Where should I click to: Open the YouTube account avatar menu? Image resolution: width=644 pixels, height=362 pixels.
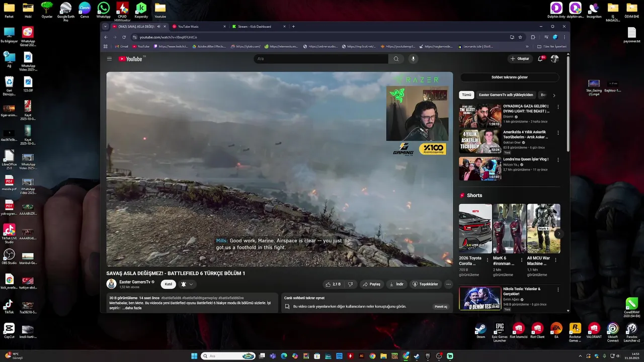coord(554,59)
